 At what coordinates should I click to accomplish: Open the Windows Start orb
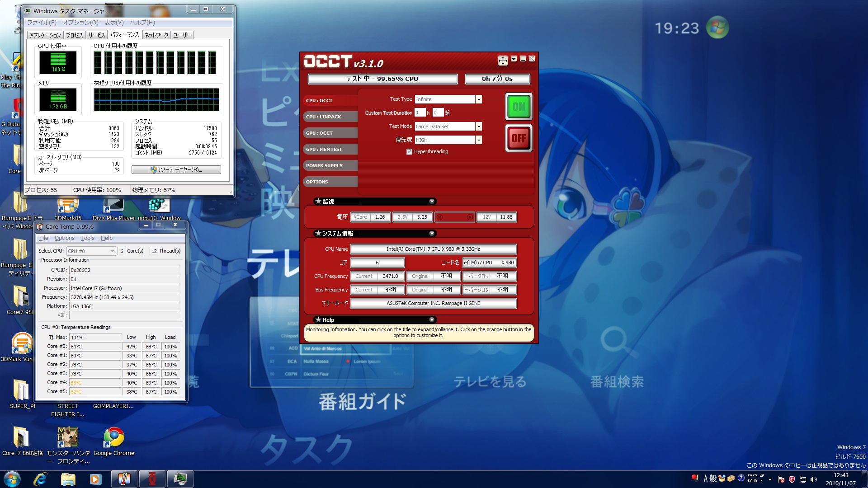pos(12,479)
